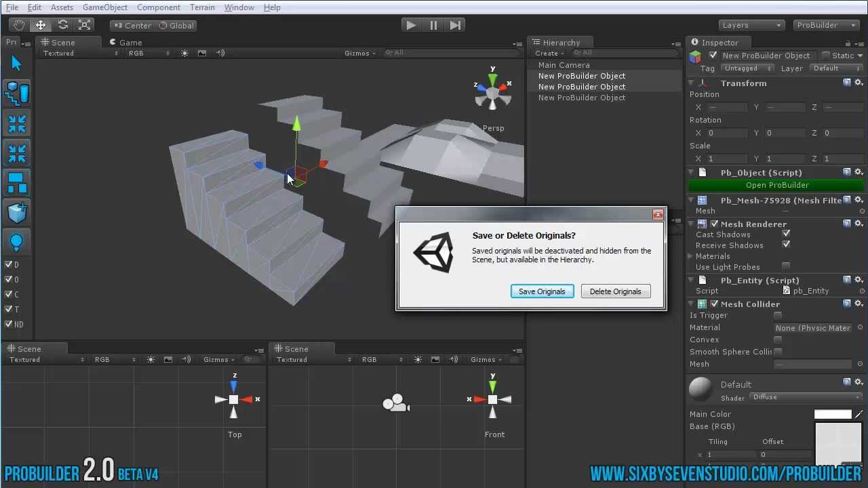Click the ProBuilder shape creation icon
Image resolution: width=868 pixels, height=488 pixels.
17,94
